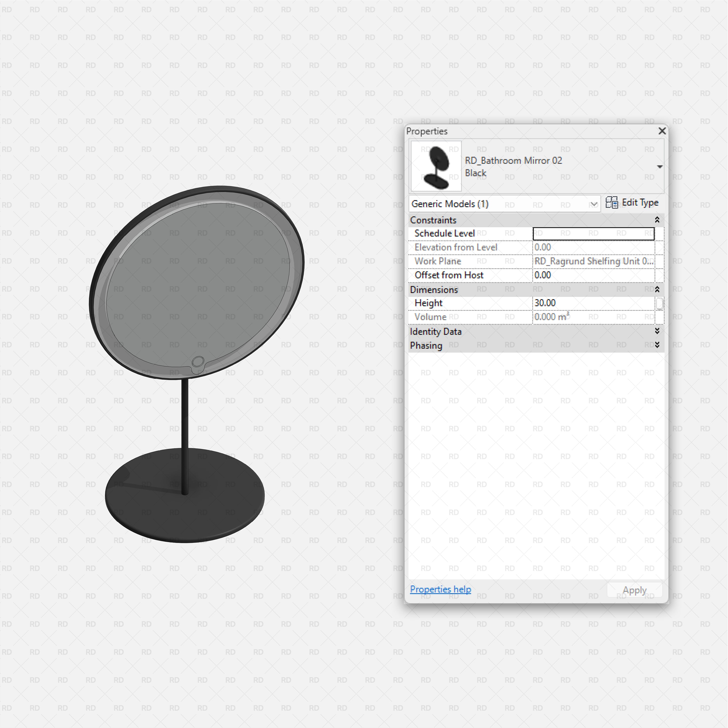This screenshot has width=728, height=728.
Task: Expand the Phasing section
Action: 657,345
